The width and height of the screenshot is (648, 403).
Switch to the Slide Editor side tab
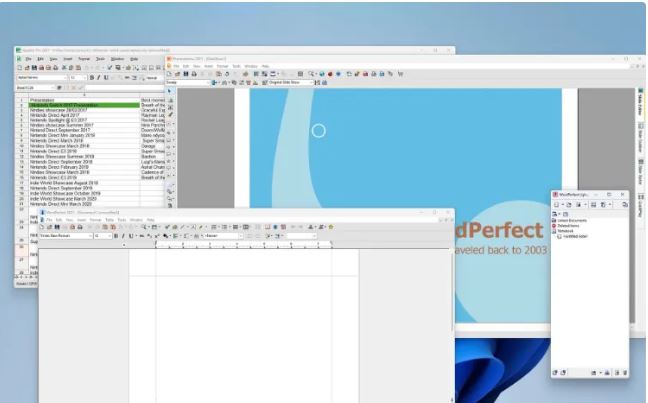point(640,105)
